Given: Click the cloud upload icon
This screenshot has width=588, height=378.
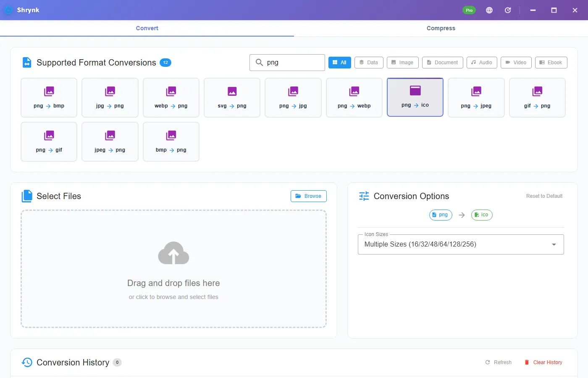Looking at the screenshot, I should point(173,253).
